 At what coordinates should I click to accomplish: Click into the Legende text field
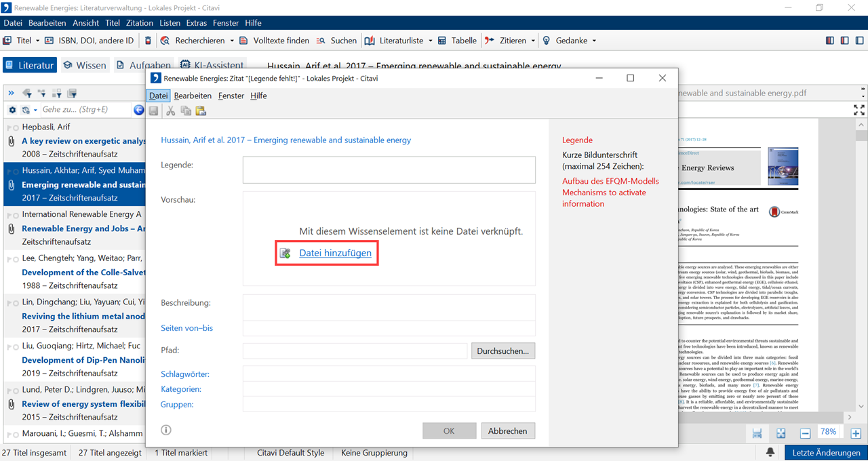389,170
